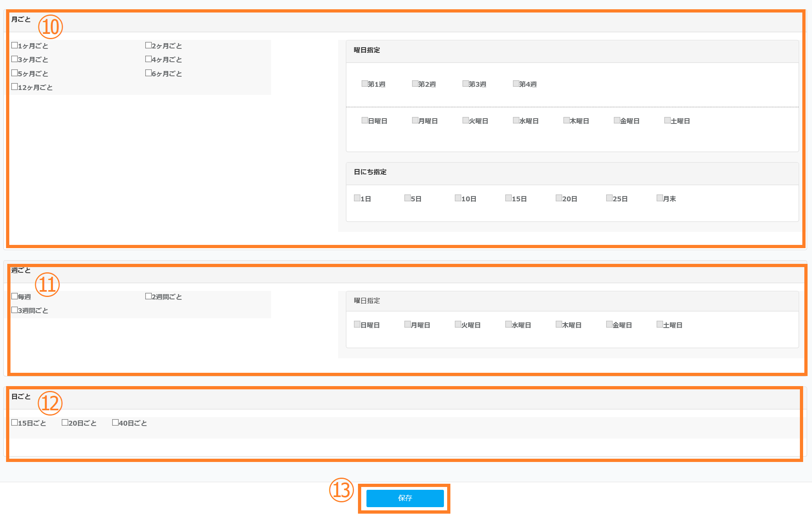Check the 20日ごと option
Screen dimensions: 812x514
click(65, 422)
